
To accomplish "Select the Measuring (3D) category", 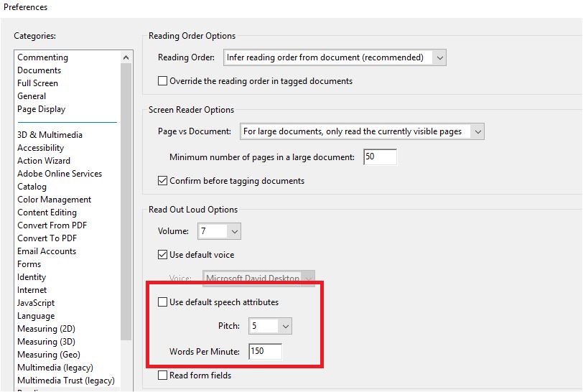I will (x=46, y=342).
